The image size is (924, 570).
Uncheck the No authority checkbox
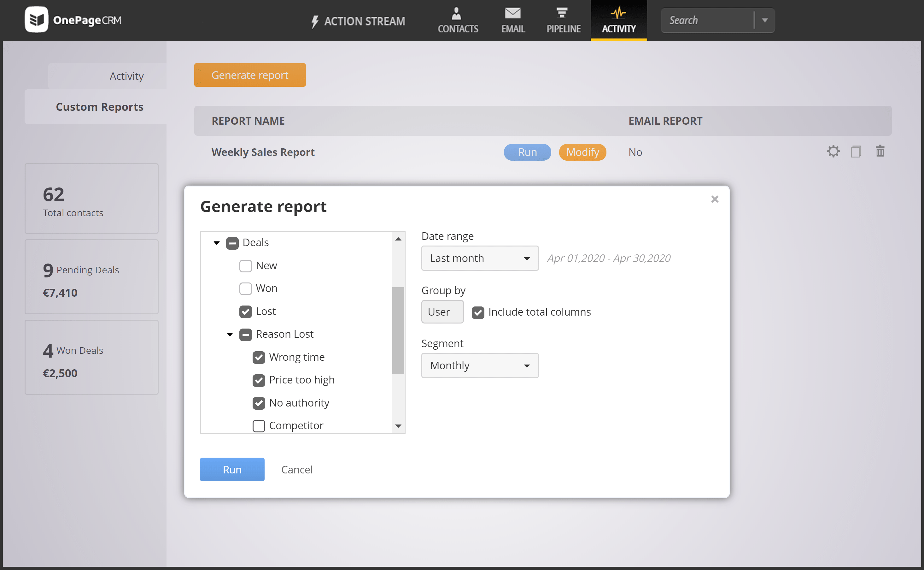259,403
